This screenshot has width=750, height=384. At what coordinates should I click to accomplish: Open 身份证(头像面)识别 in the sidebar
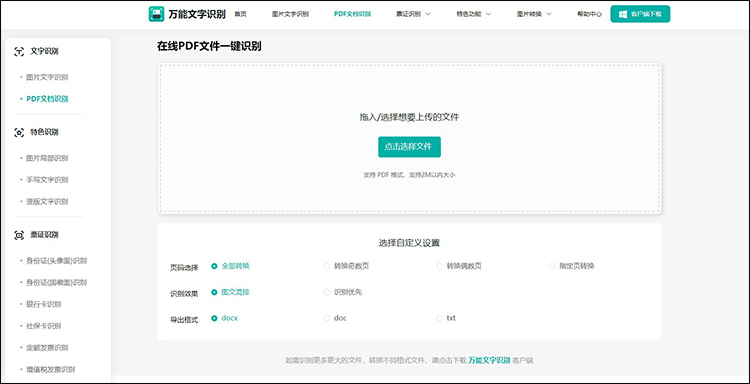click(56, 261)
